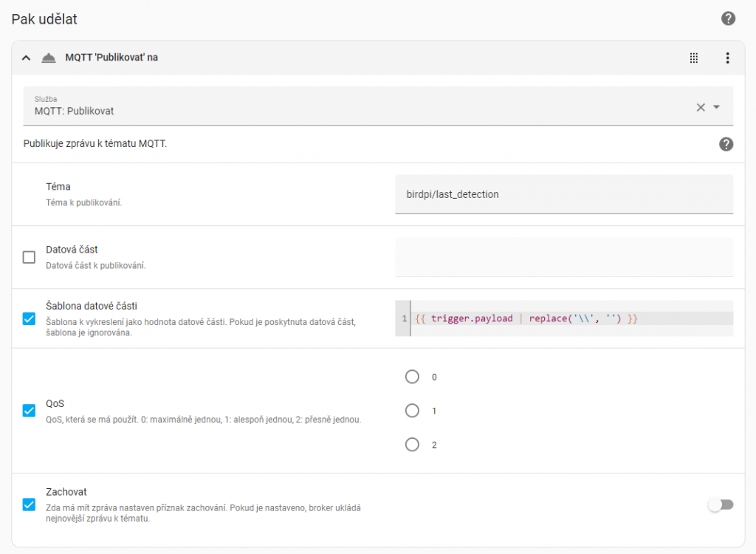Click the empty Datová část input
Viewport: 756px width, 554px height.
[564, 257]
